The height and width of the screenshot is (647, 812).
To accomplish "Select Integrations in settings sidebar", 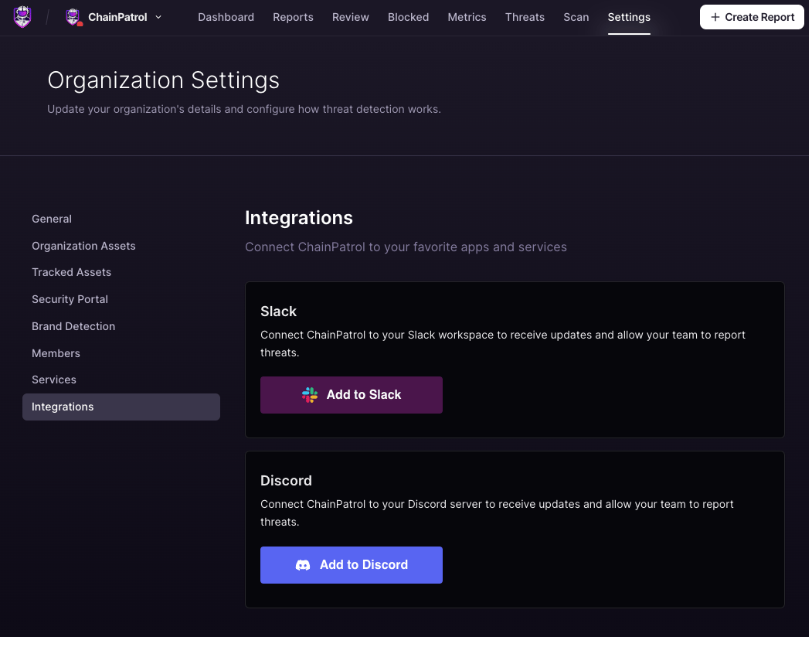I will (121, 407).
